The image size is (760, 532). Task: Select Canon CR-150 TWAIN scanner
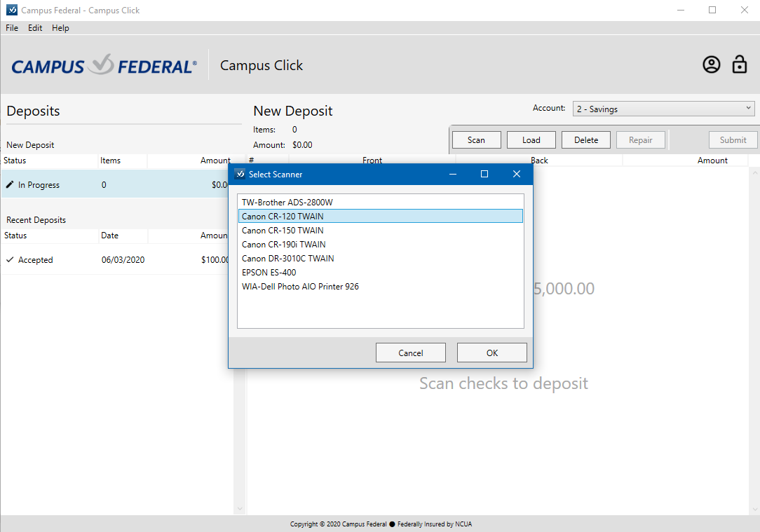[381, 230]
